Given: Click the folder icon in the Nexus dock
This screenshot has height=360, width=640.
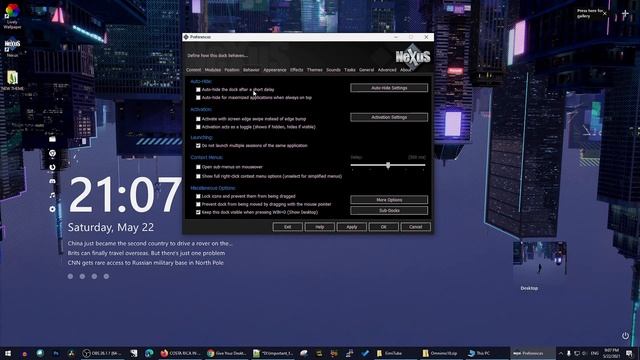Looking at the screenshot, I should click(52, 139).
